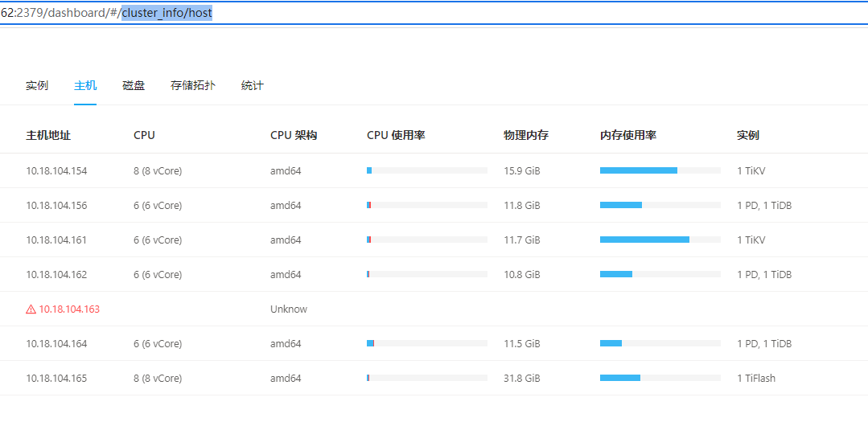This screenshot has width=868, height=422.
Task: Click the warning icon beside 10.18.104.163
Action: [x=31, y=309]
